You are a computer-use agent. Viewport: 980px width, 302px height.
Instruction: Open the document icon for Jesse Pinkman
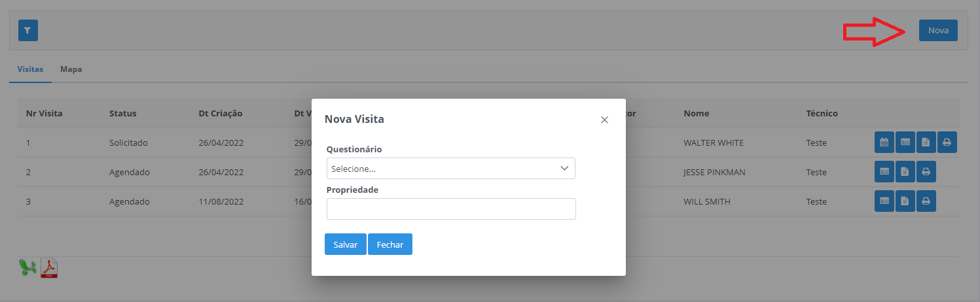coord(905,172)
